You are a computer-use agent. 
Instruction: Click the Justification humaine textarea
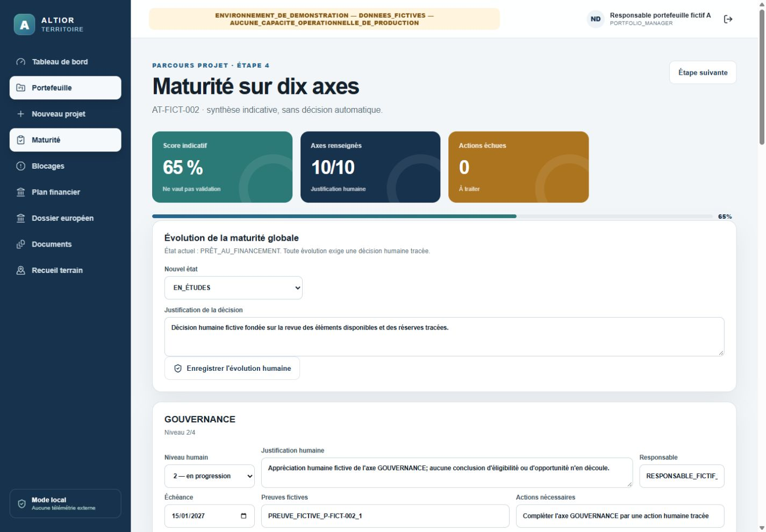coord(447,473)
